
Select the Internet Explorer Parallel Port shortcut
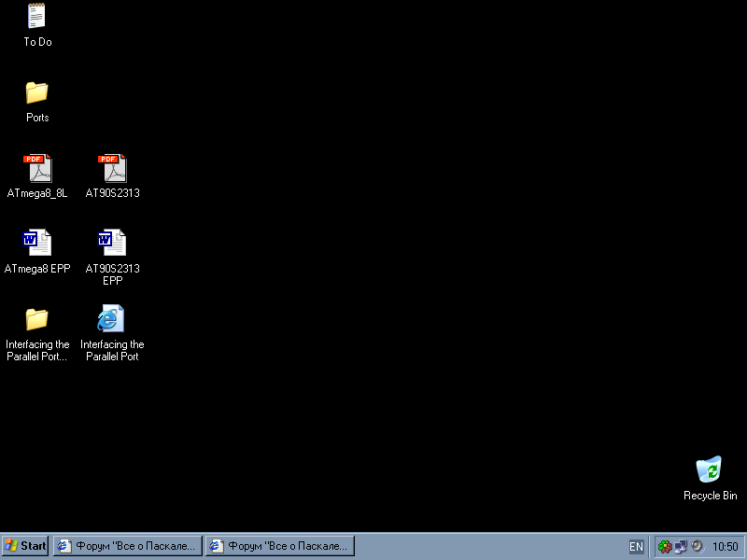112,319
